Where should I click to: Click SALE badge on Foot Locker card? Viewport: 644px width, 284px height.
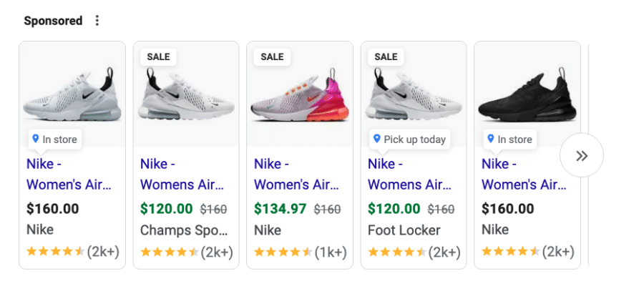[x=386, y=57]
